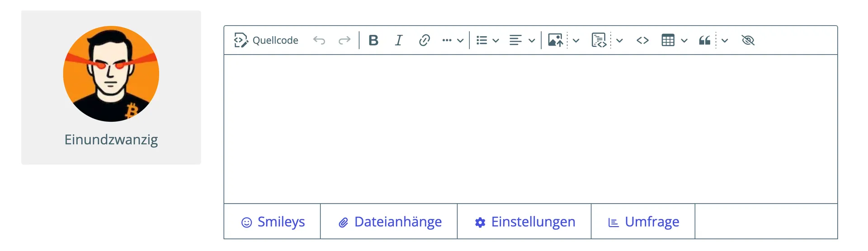Click the image upload icon

[556, 41]
